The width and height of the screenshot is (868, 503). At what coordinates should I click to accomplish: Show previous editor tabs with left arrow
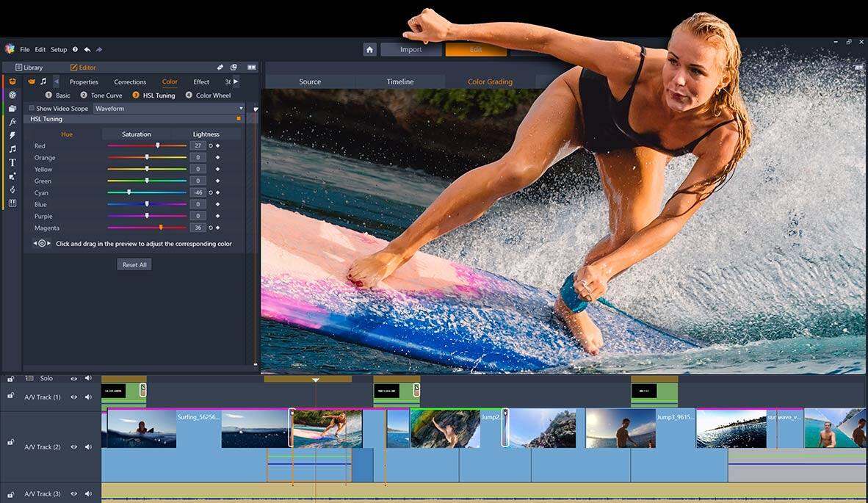(56, 82)
